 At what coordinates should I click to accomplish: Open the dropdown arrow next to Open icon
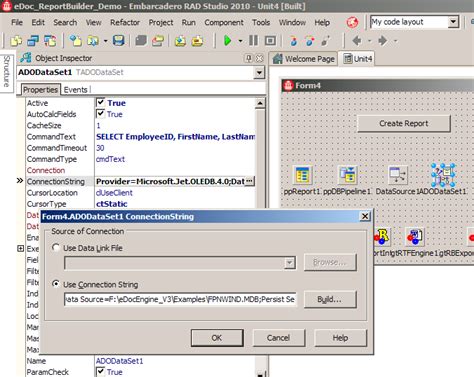[105, 41]
